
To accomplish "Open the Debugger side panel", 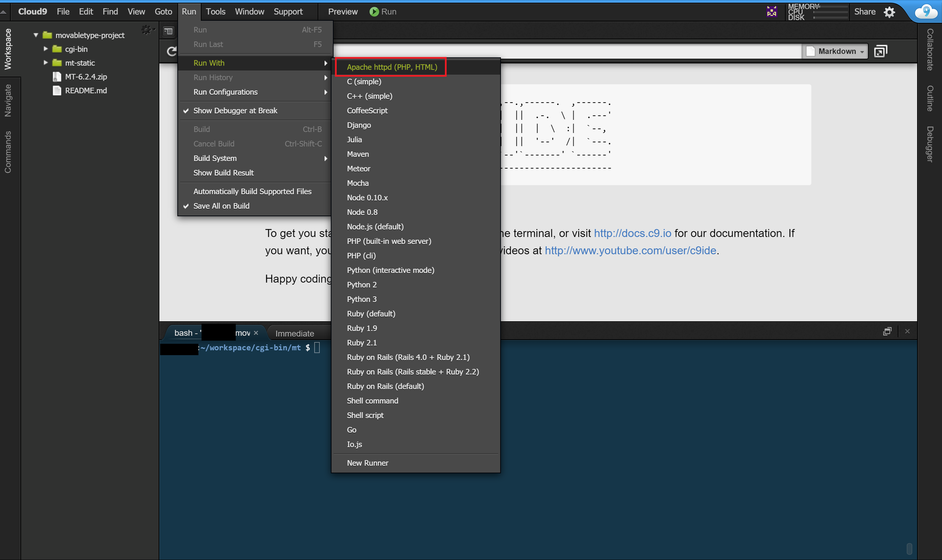I will pyautogui.click(x=930, y=144).
